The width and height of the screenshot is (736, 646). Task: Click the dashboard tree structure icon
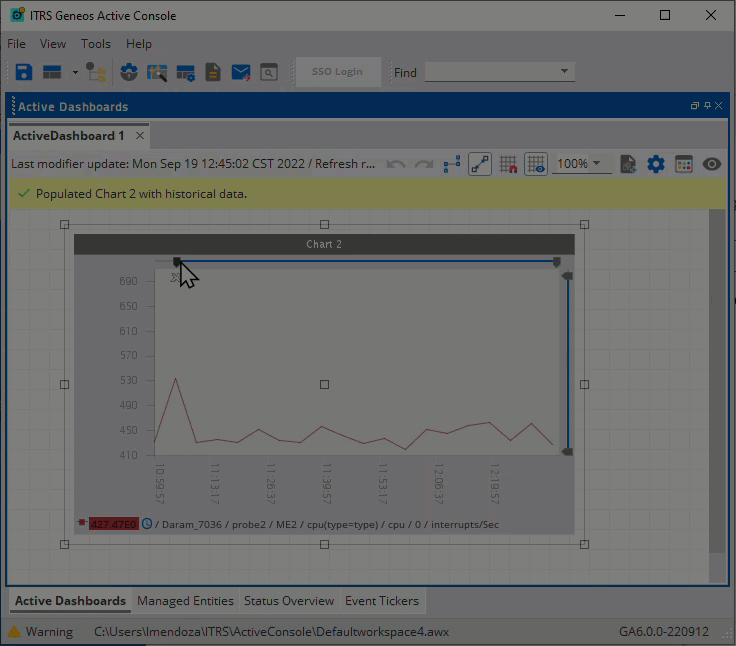[452, 164]
